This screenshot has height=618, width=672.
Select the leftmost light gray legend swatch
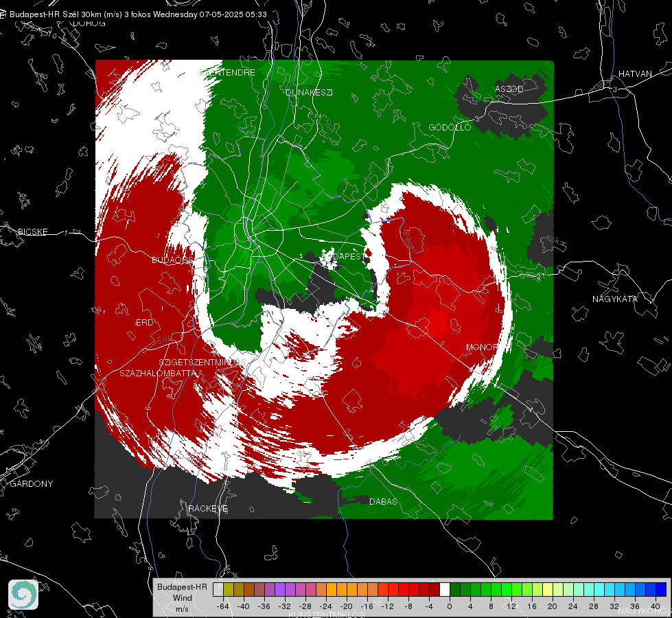(x=218, y=589)
